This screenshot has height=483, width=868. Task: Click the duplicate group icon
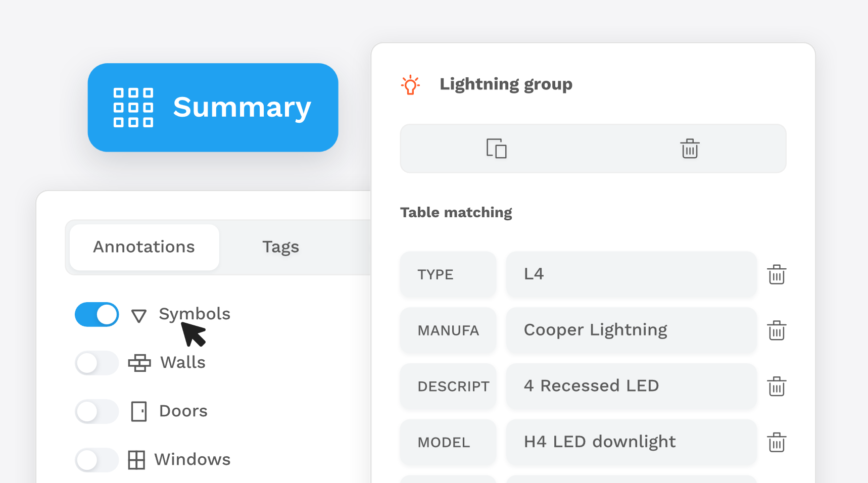click(x=496, y=149)
